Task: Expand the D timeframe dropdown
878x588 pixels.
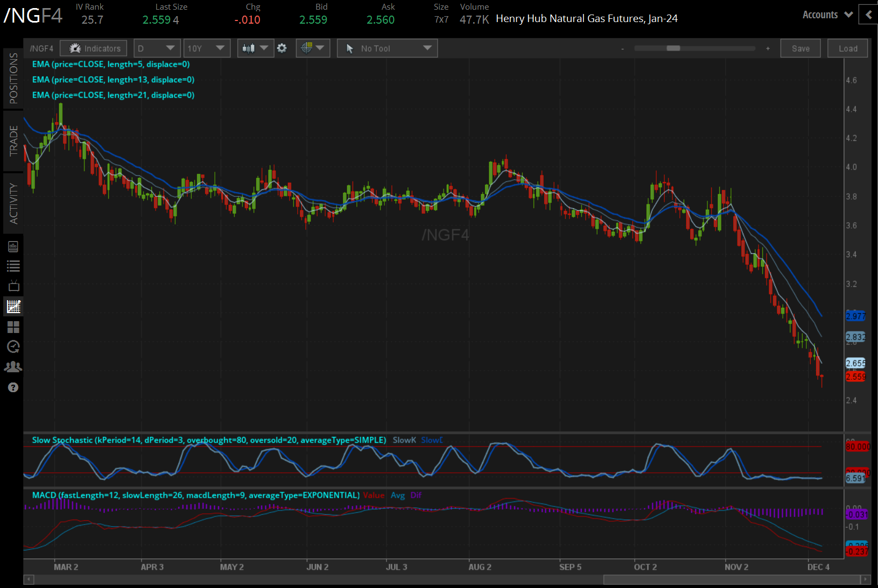Action: pyautogui.click(x=156, y=48)
